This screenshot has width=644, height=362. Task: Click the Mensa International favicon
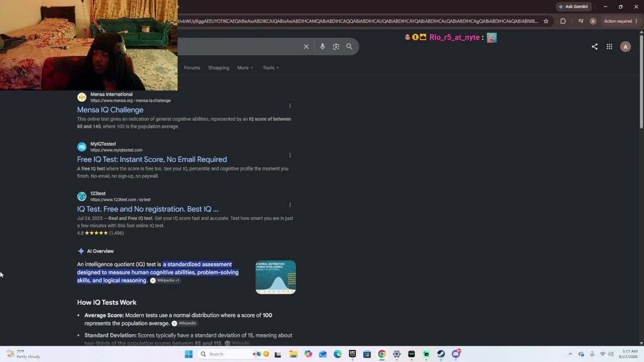click(x=82, y=97)
